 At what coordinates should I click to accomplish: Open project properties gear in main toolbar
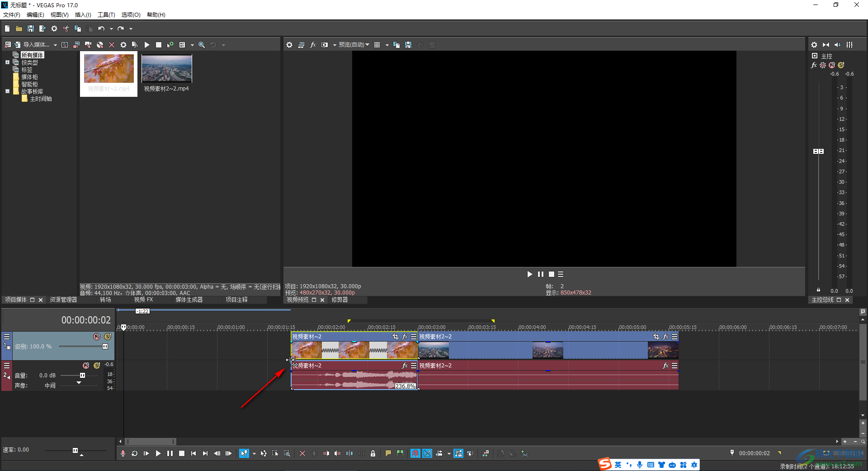(54, 29)
